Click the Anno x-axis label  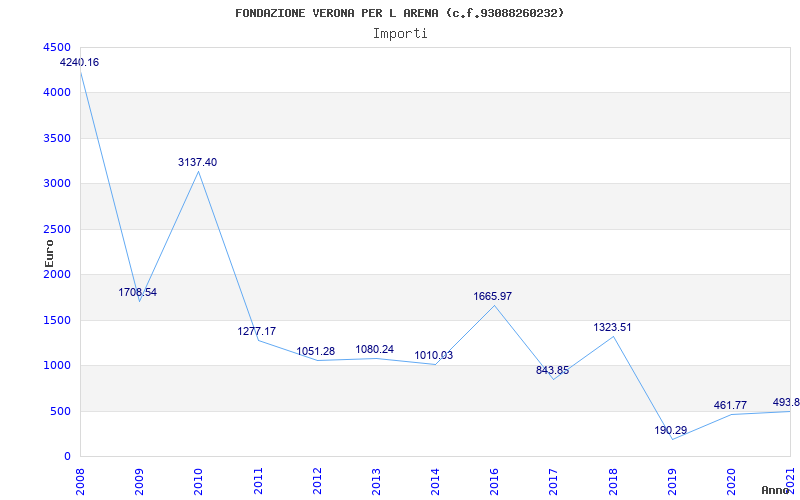tap(775, 490)
